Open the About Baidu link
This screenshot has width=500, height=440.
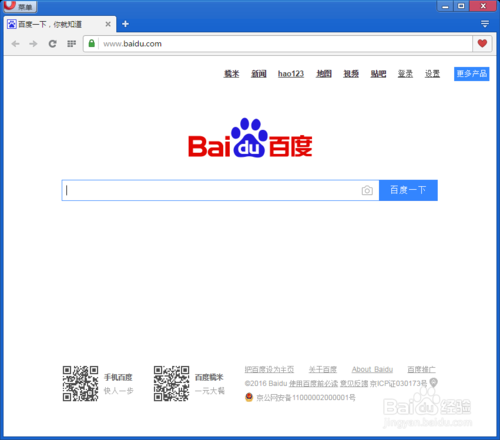pos(372,369)
